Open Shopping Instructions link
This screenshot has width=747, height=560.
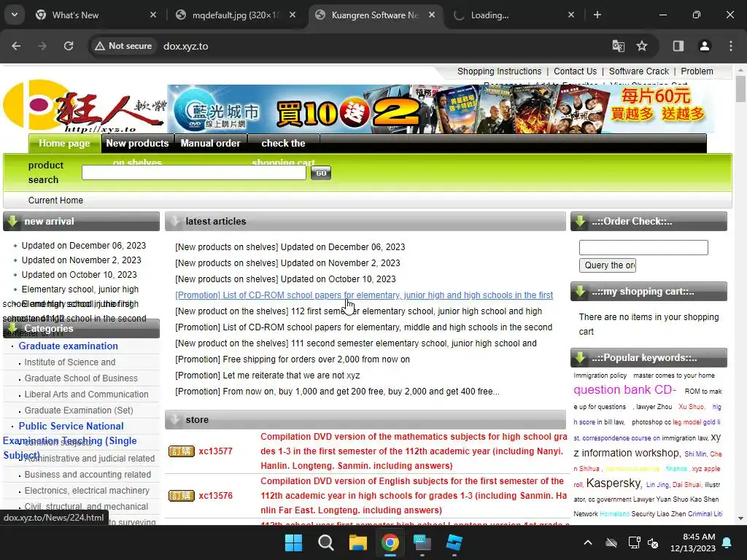click(x=499, y=71)
